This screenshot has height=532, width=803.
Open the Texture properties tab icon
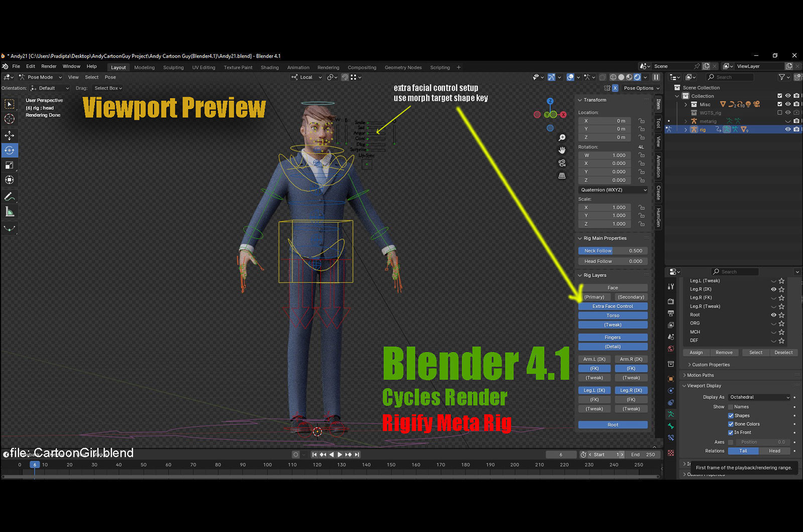click(671, 453)
